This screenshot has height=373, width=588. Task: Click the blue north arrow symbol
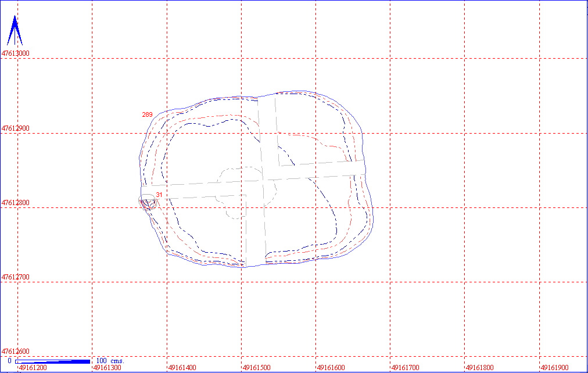click(x=15, y=30)
